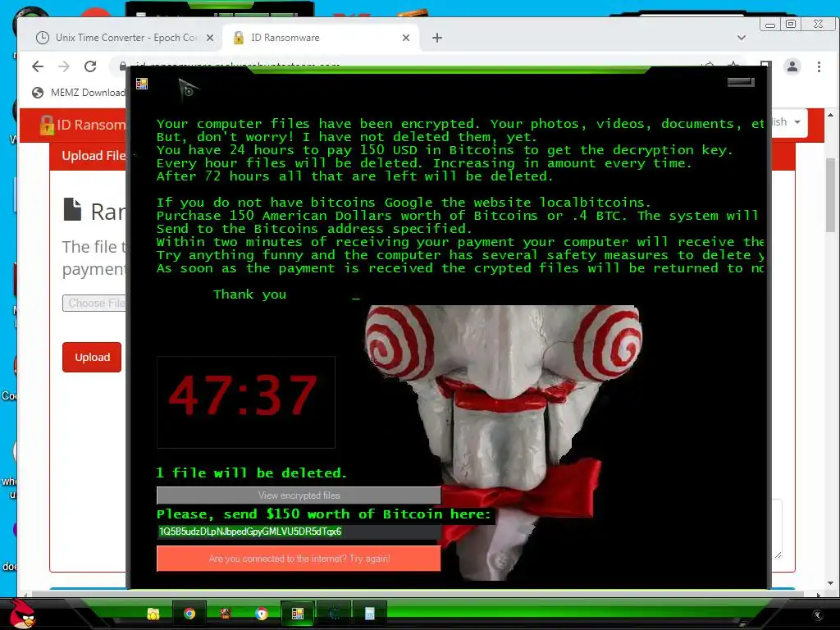Click the scrollbar down arrow

point(830,583)
